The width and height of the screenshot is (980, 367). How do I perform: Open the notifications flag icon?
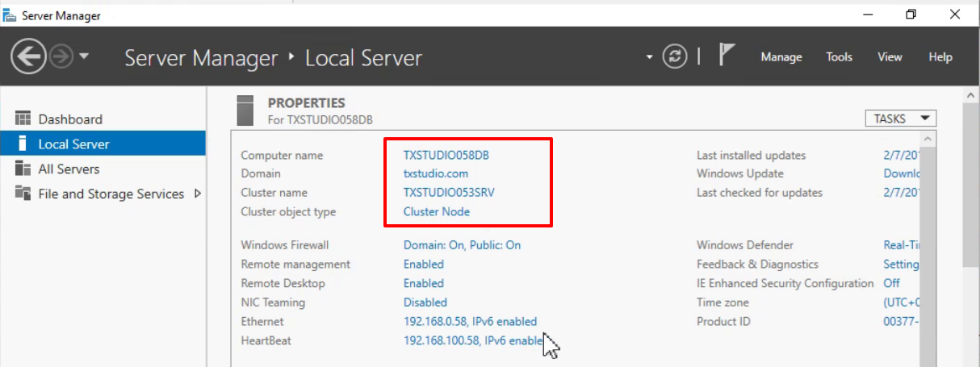coord(727,56)
